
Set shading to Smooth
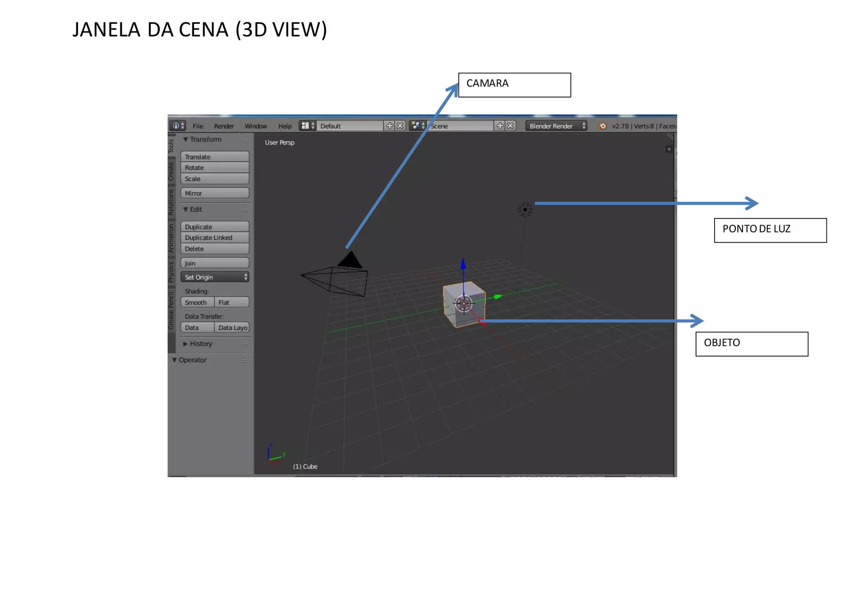[197, 303]
